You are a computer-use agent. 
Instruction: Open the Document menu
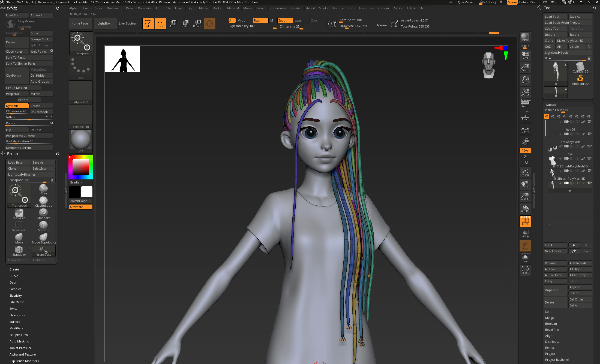click(x=114, y=8)
